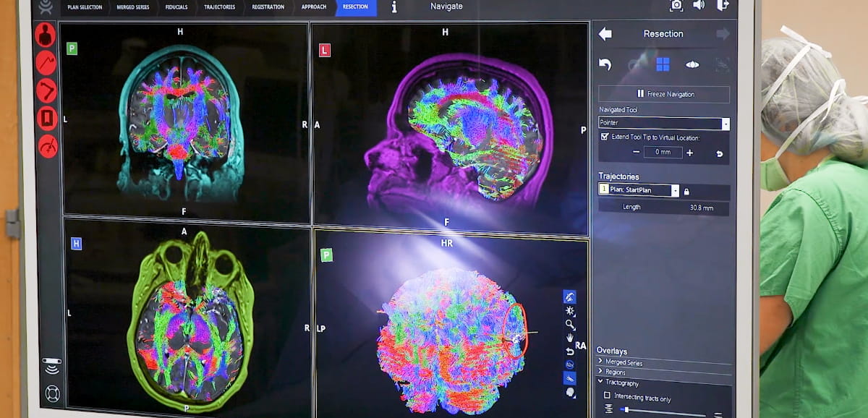
Task: Toggle the trajectory lock icon
Action: [686, 191]
